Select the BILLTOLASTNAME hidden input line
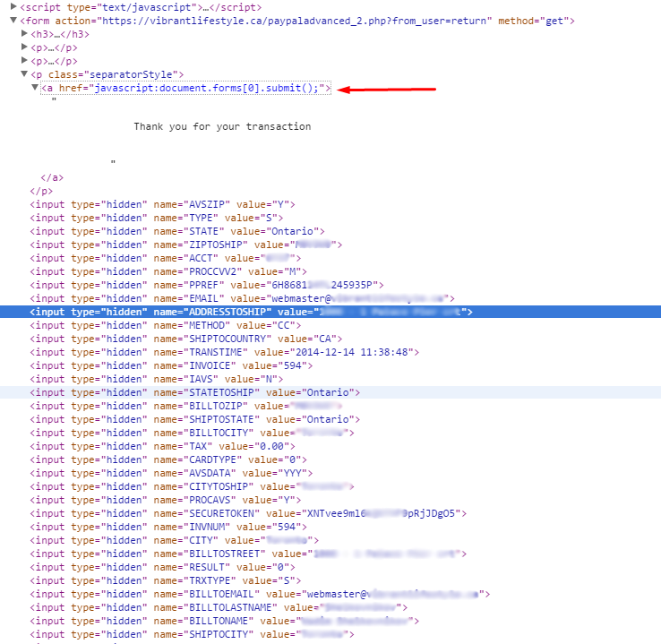661x644 pixels. (219, 608)
